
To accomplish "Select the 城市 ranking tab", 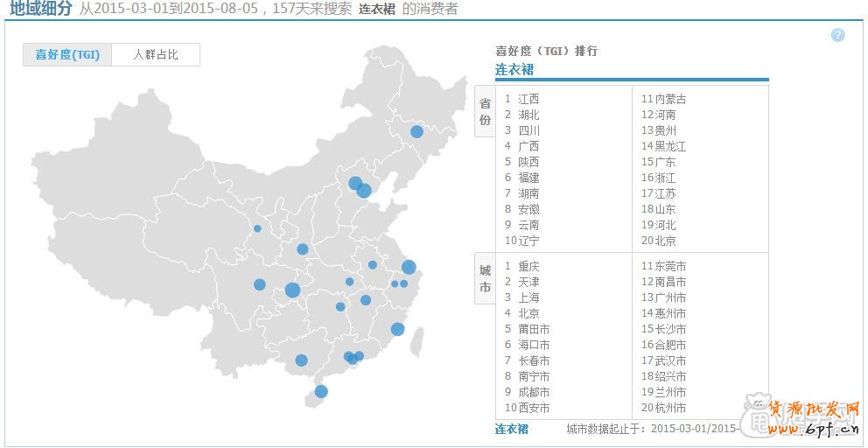I will pos(485,278).
